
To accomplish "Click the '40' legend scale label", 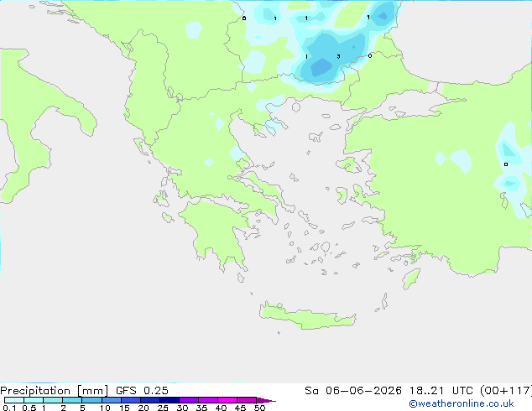I will click(x=221, y=408).
